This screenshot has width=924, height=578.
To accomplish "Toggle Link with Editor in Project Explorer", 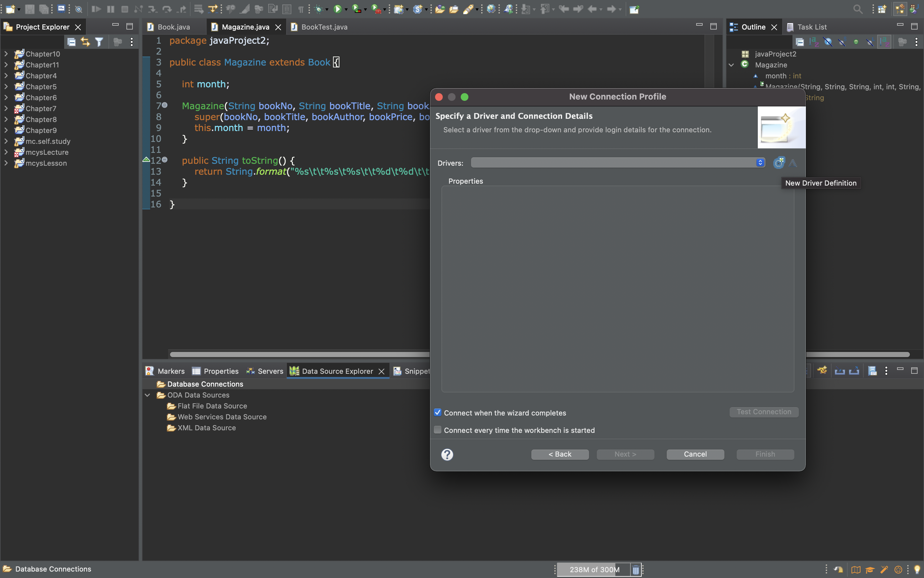I will tap(85, 42).
